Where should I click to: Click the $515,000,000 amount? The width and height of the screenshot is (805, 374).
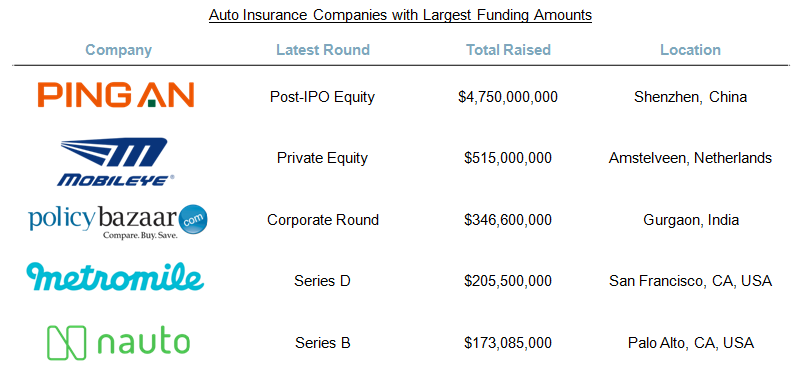point(508,158)
